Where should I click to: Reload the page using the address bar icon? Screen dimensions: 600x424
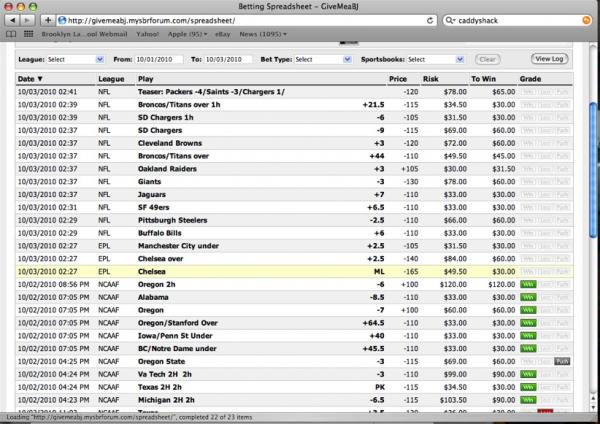430,19
